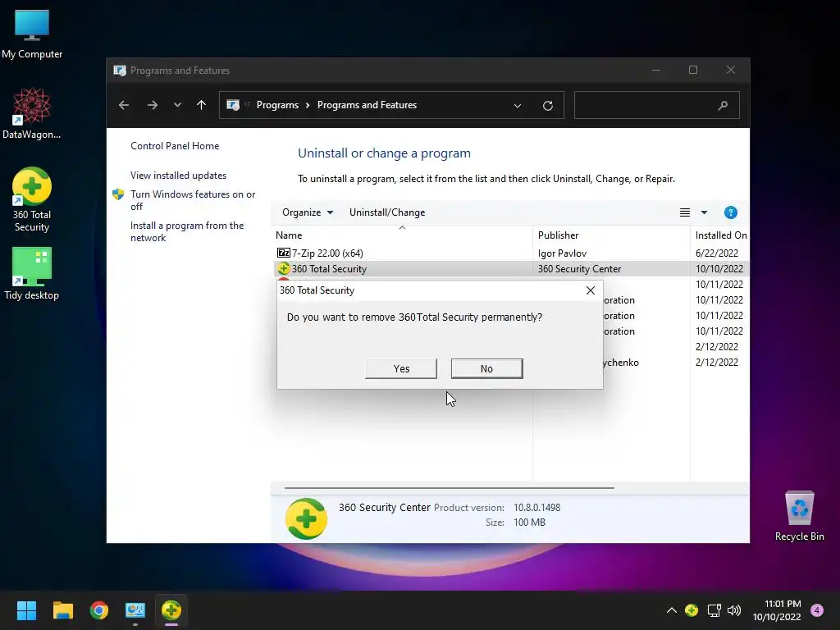Click Programs and Features breadcrumb
Screen dimensions: 840x630
pyautogui.click(x=367, y=105)
